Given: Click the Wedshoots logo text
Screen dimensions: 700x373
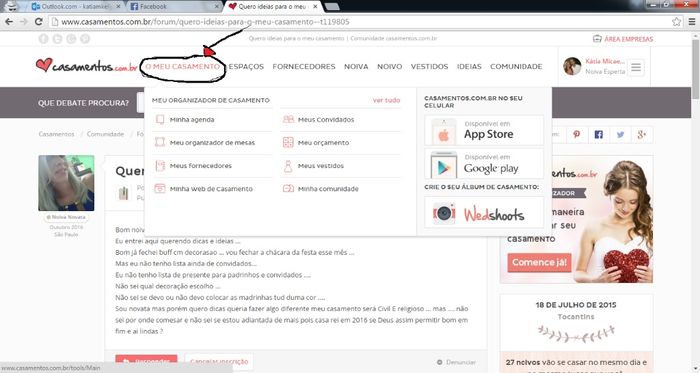Looking at the screenshot, I should [494, 215].
